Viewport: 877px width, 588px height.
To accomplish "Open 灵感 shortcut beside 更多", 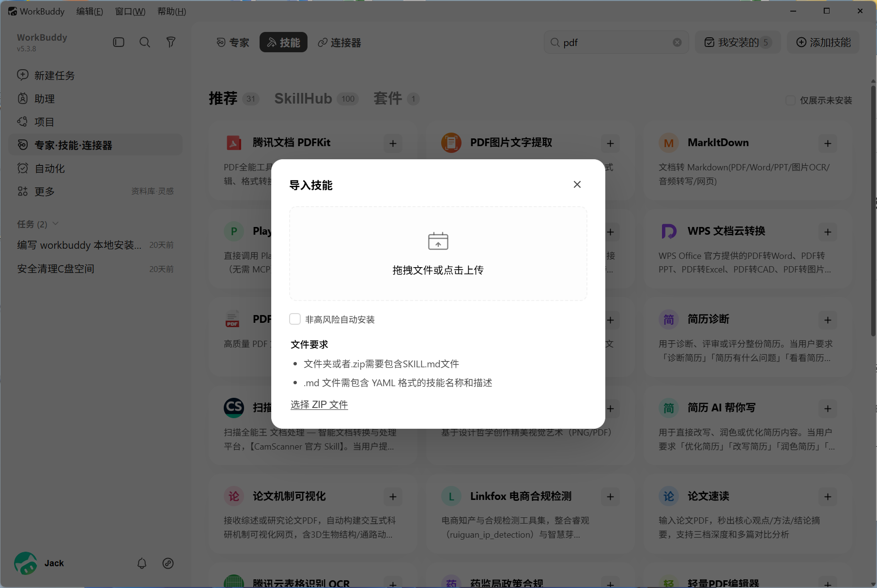I will [x=166, y=191].
